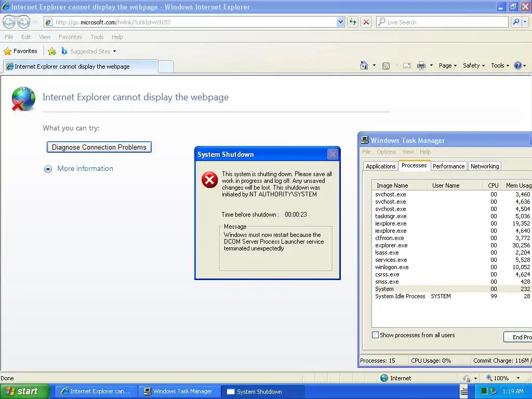Image resolution: width=532 pixels, height=399 pixels.
Task: Click the red Stop loading icon
Action: tap(366, 22)
